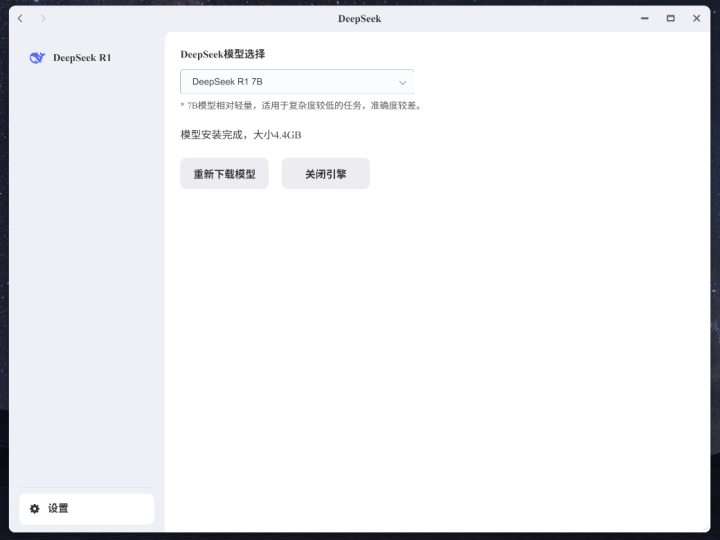Screen dimensions: 720x540
Task: Go forward using the right arrow
Action: 43,19
